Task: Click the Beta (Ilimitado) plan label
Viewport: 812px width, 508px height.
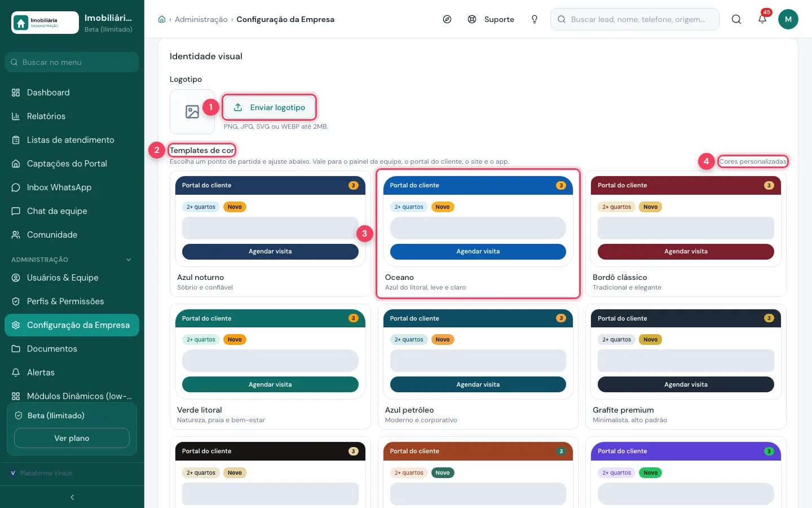Action: click(x=56, y=415)
